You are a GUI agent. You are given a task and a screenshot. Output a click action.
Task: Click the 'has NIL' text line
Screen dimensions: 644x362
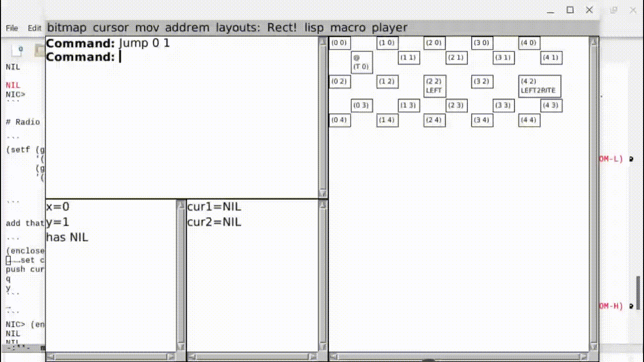pos(67,237)
